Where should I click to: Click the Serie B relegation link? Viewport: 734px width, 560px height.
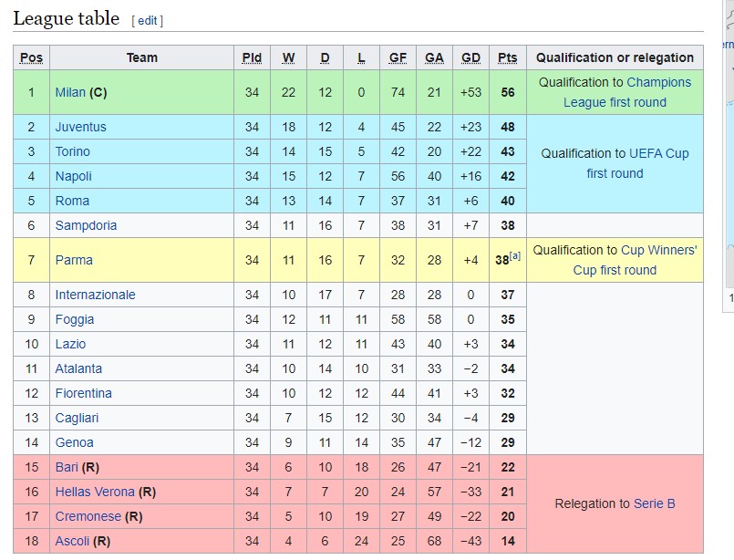coord(655,503)
